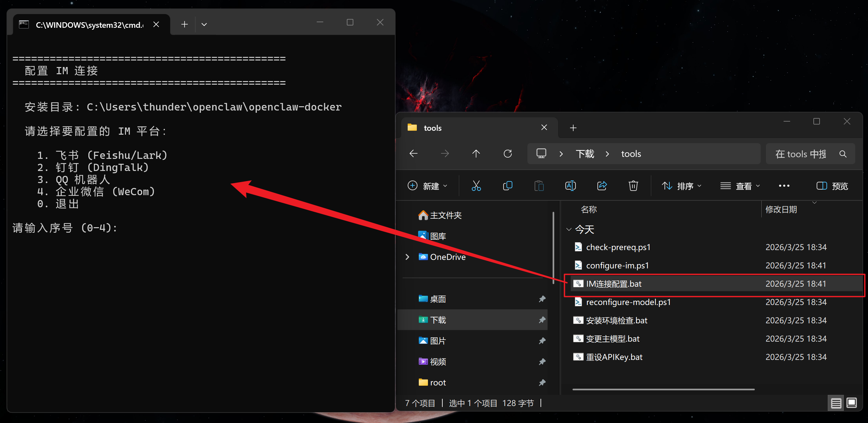868x423 pixels.
Task: Open the 新建 new item button
Action: coord(427,186)
